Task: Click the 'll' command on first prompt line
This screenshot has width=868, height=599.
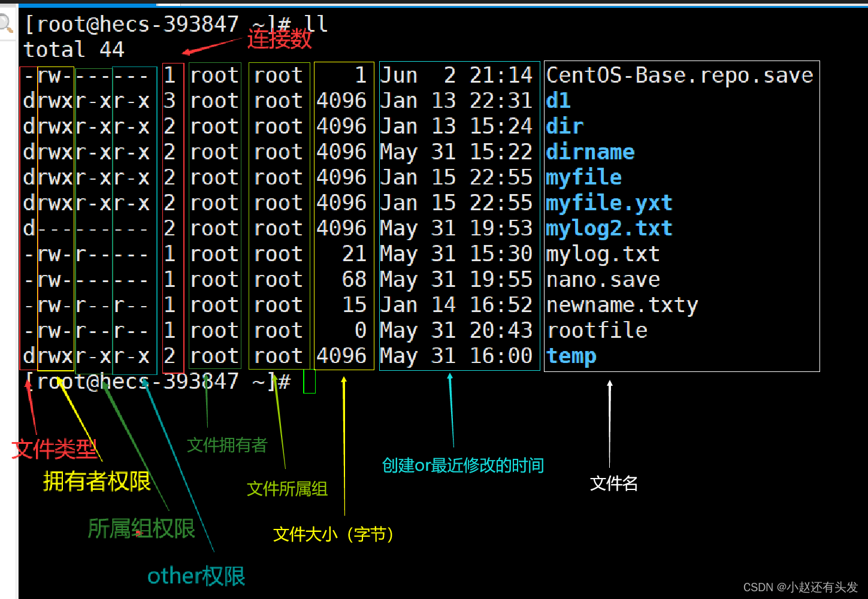Action: click(x=316, y=24)
